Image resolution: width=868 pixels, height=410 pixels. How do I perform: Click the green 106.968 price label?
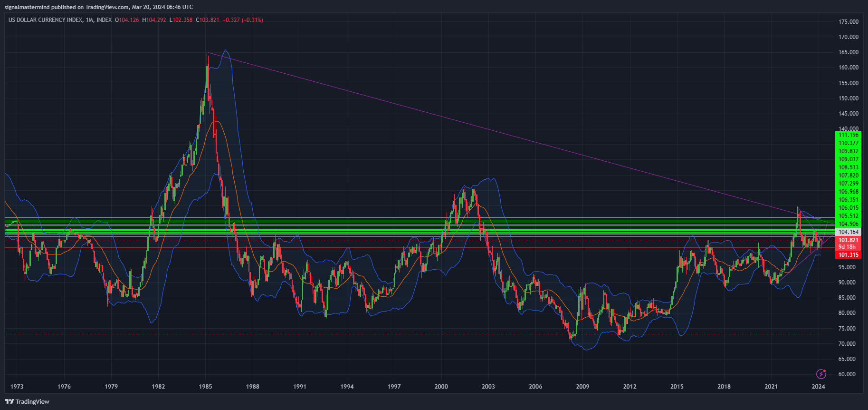click(848, 192)
